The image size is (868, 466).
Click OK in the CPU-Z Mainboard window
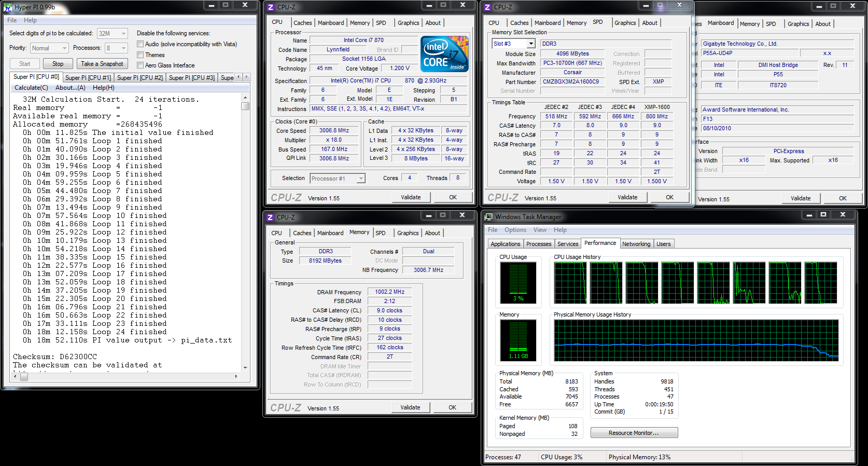[843, 198]
